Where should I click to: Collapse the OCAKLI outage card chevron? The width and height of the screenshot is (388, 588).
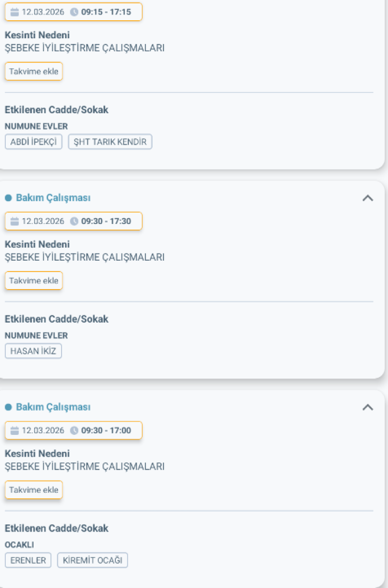(368, 408)
